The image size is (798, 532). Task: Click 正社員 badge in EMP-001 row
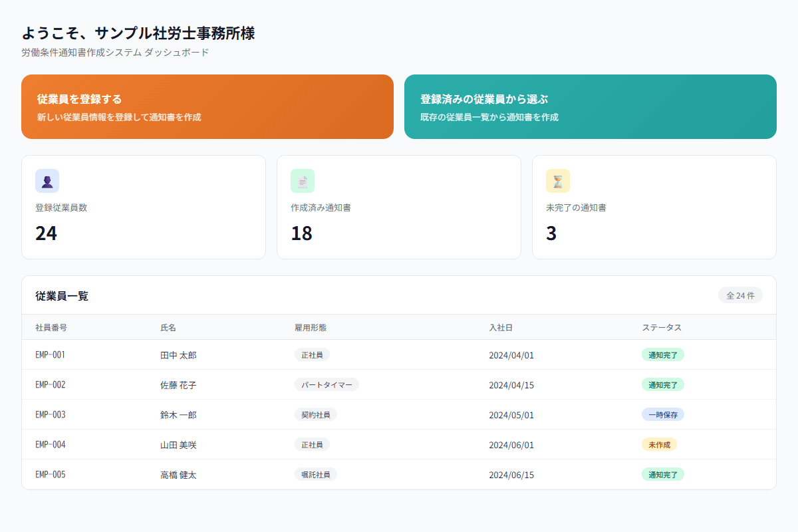point(312,355)
